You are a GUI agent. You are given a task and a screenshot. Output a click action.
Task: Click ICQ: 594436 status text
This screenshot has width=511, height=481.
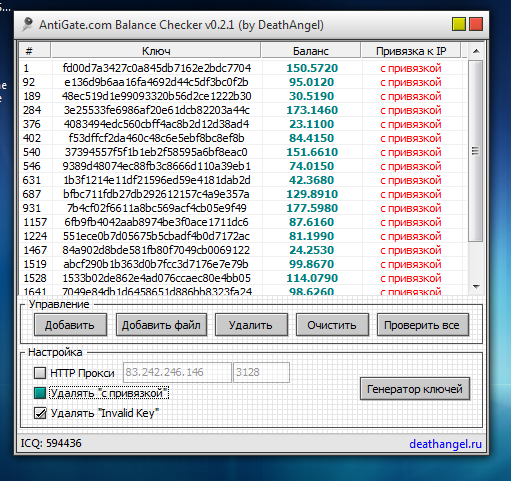click(51, 443)
